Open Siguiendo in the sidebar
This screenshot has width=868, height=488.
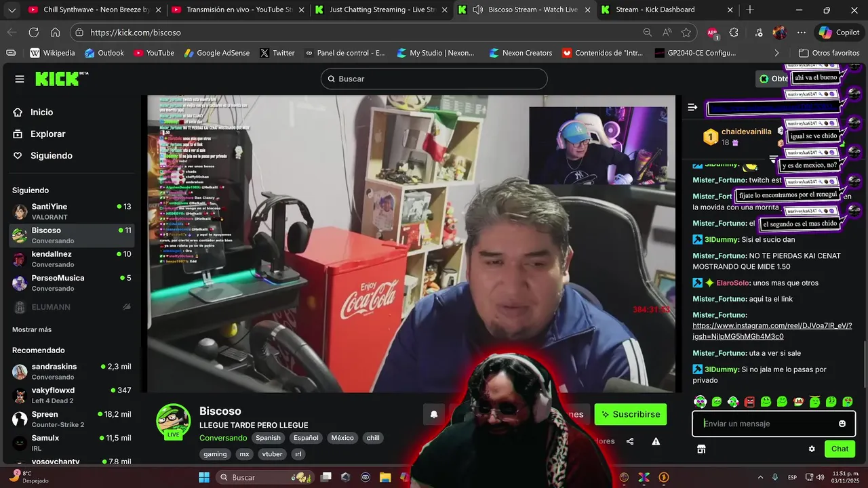tap(51, 156)
